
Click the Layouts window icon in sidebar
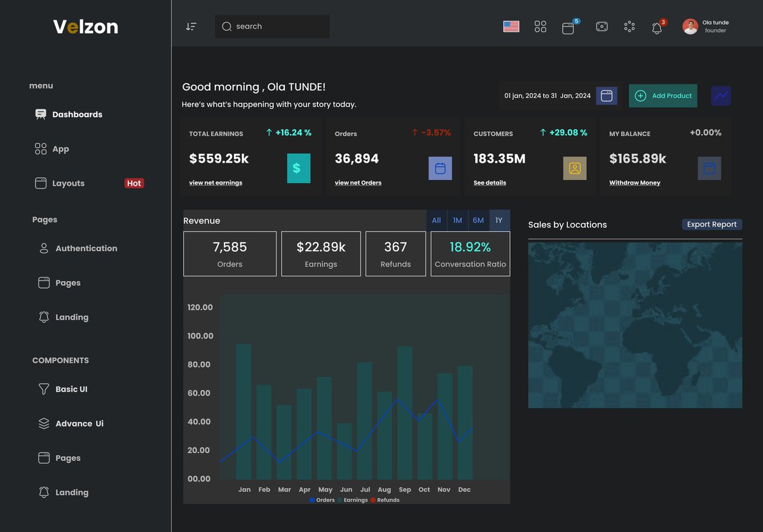tap(41, 183)
